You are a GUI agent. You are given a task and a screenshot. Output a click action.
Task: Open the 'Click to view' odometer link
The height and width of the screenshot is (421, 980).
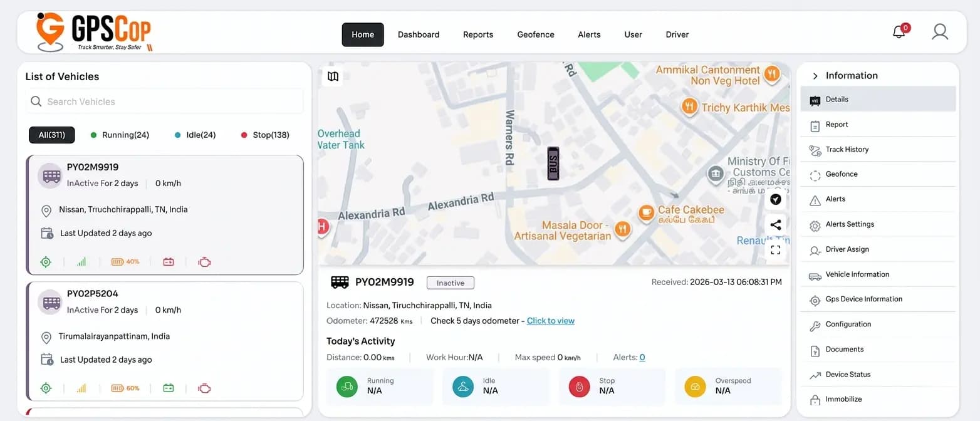coord(551,321)
